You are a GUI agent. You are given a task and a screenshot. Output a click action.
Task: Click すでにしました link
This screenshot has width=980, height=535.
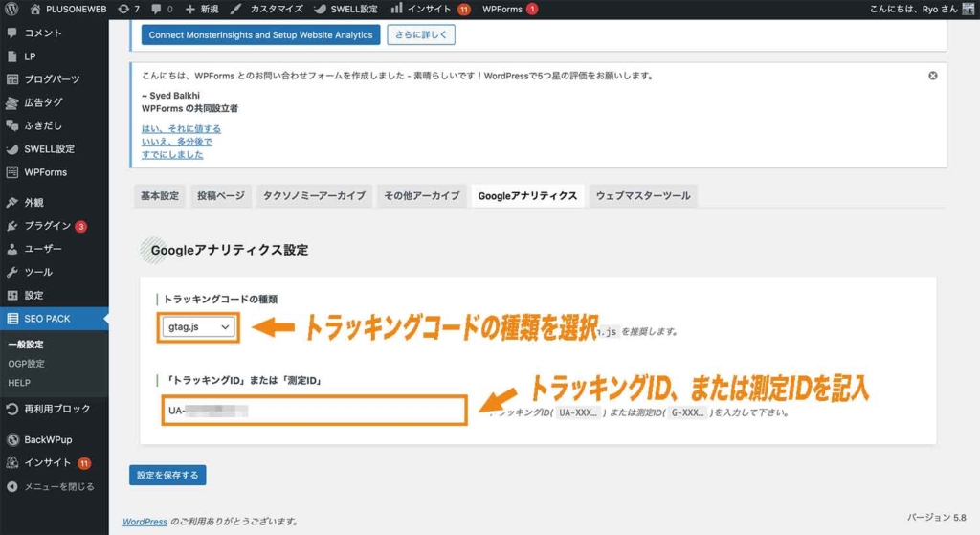tap(172, 154)
